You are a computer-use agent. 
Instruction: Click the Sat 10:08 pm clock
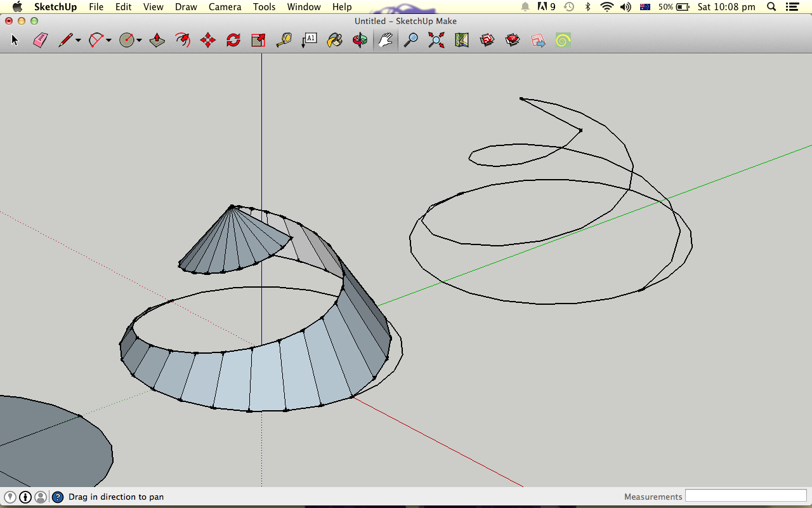tap(726, 7)
